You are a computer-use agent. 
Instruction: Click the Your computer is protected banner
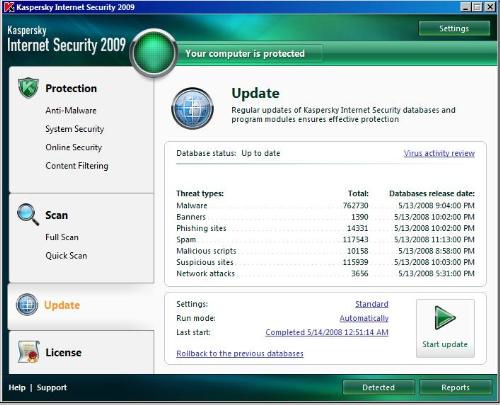[245, 54]
